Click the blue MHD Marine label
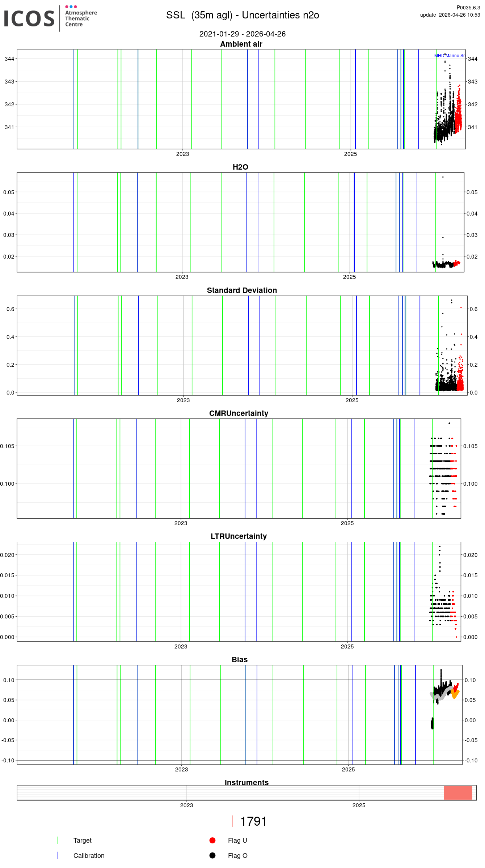Viewport: 485px width, 868px height. (450, 56)
